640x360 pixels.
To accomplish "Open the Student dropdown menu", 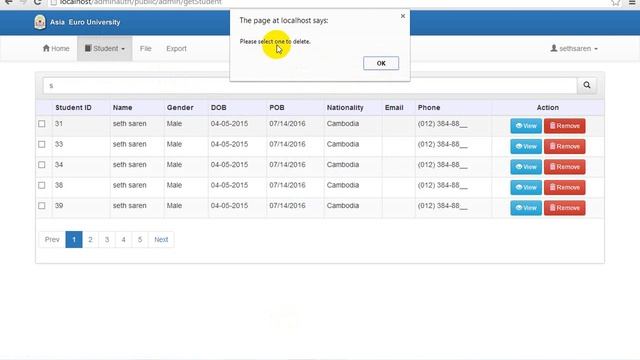I will point(105,49).
